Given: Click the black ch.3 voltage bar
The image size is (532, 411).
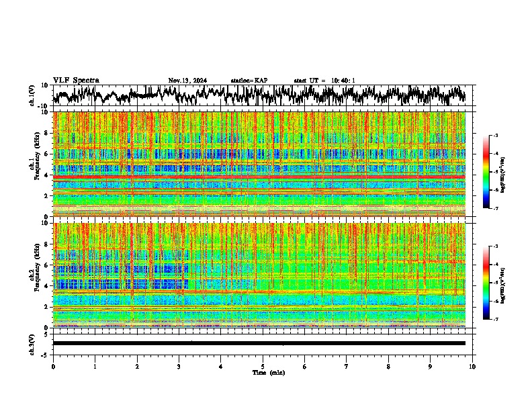Looking at the screenshot, I should point(259,343).
